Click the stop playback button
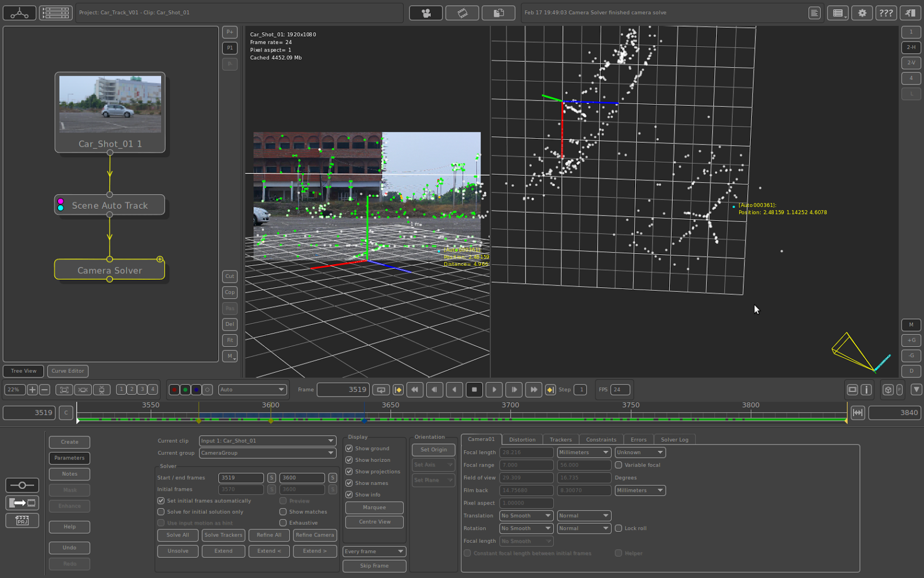 pyautogui.click(x=474, y=390)
